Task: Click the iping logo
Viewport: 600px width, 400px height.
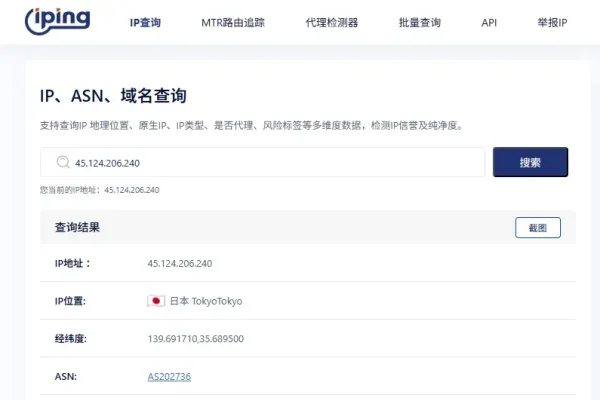Action: 58,21
